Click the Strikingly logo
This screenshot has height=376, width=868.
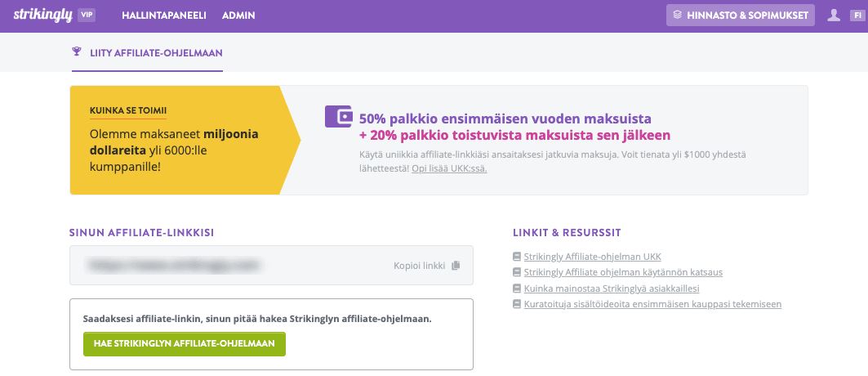tap(42, 16)
